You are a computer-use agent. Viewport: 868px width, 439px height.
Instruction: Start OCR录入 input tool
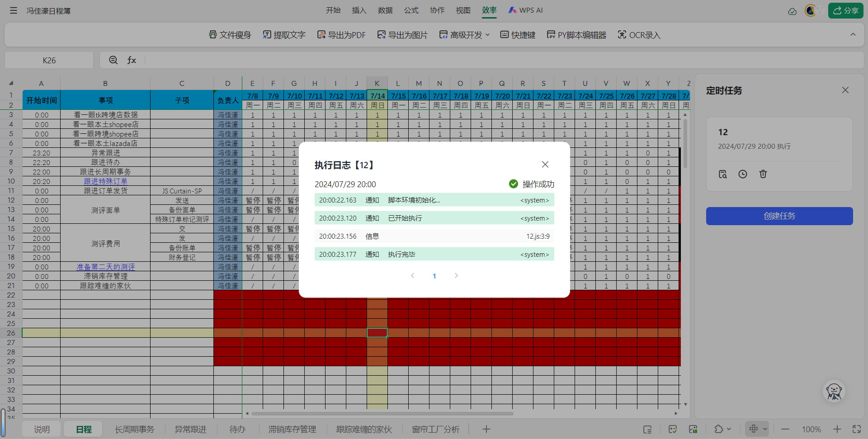click(x=639, y=35)
